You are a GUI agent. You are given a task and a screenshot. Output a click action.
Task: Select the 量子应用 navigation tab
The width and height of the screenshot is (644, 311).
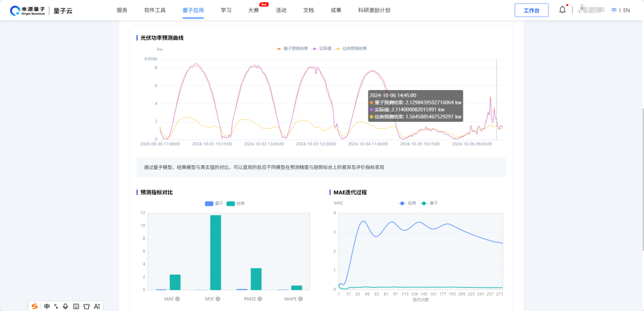(x=193, y=10)
